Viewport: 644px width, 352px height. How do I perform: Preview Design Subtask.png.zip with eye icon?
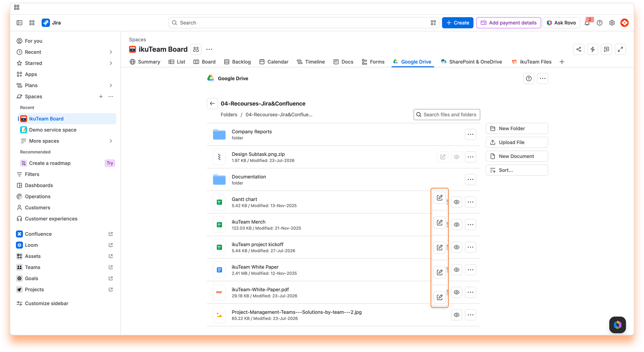point(457,157)
